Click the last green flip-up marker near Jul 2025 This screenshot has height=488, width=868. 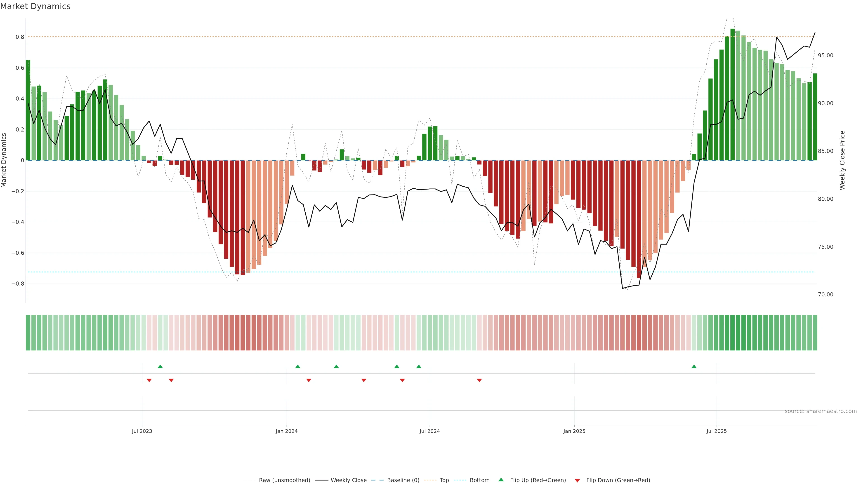694,366
